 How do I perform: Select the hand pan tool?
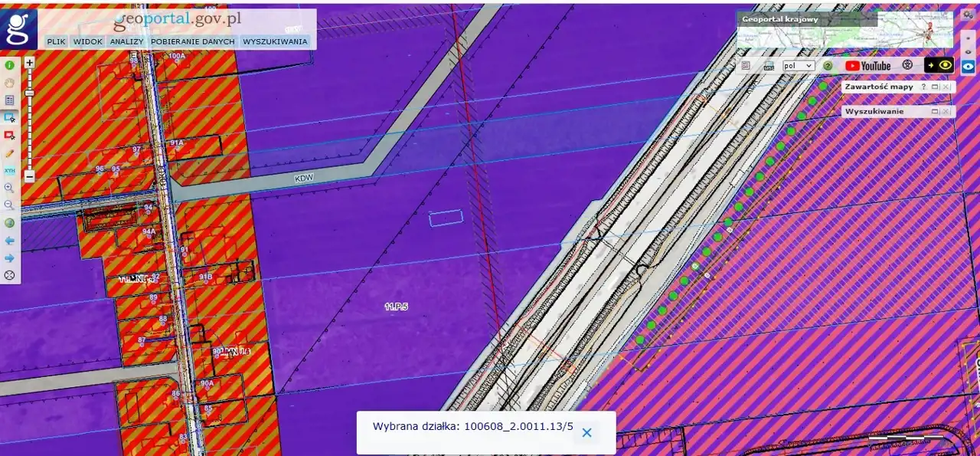point(10,83)
